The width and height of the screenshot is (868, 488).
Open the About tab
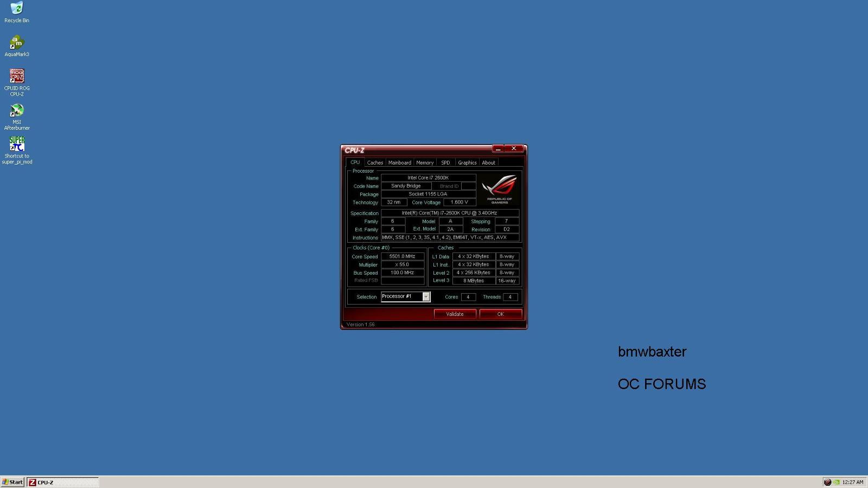488,163
